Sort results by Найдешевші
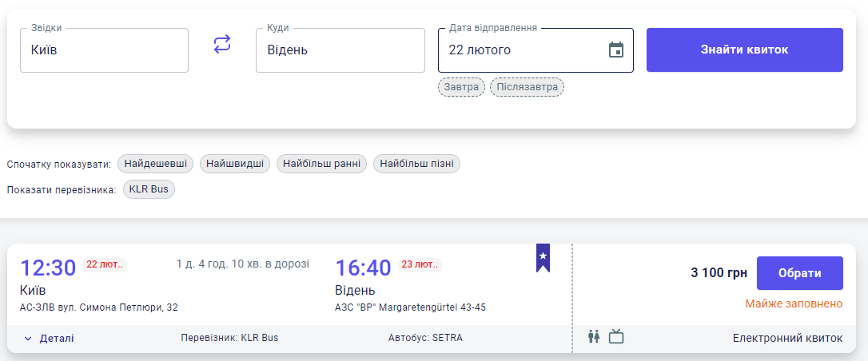The width and height of the screenshot is (868, 361). (155, 164)
